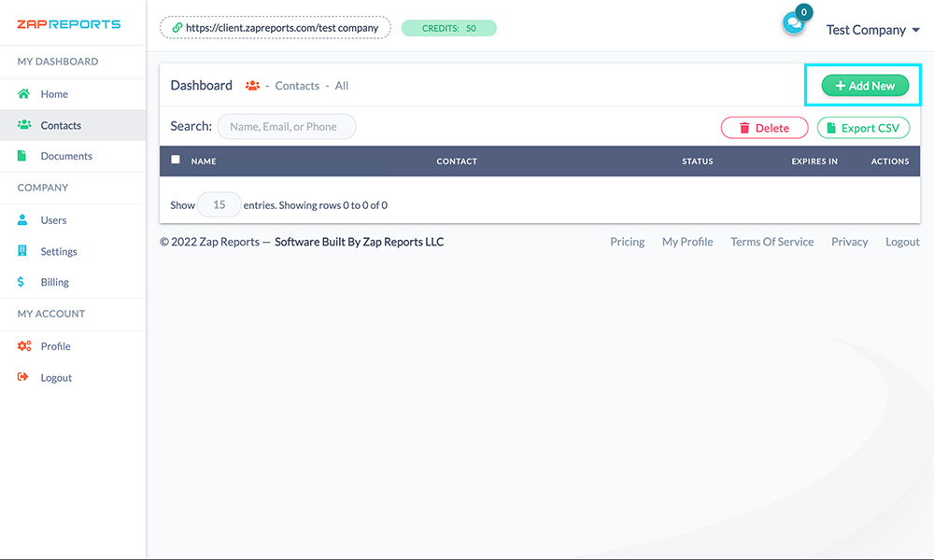Viewport: 934px width, 560px height.
Task: Click the Dashboard heading text
Action: pos(202,85)
